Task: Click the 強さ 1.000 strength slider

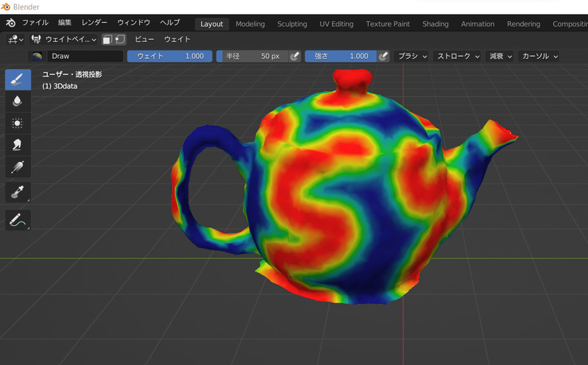Action: coord(341,56)
